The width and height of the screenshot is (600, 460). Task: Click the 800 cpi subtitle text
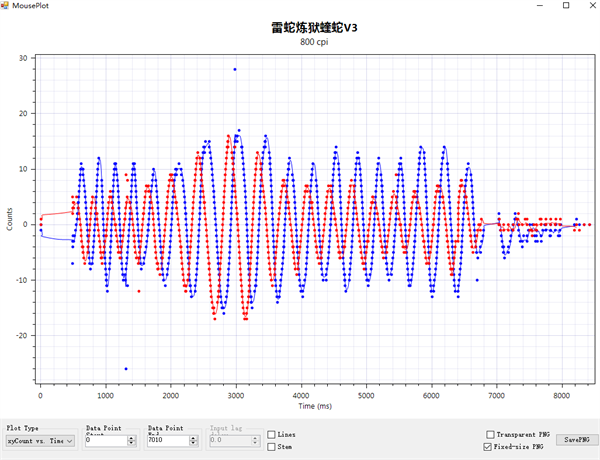click(x=315, y=43)
